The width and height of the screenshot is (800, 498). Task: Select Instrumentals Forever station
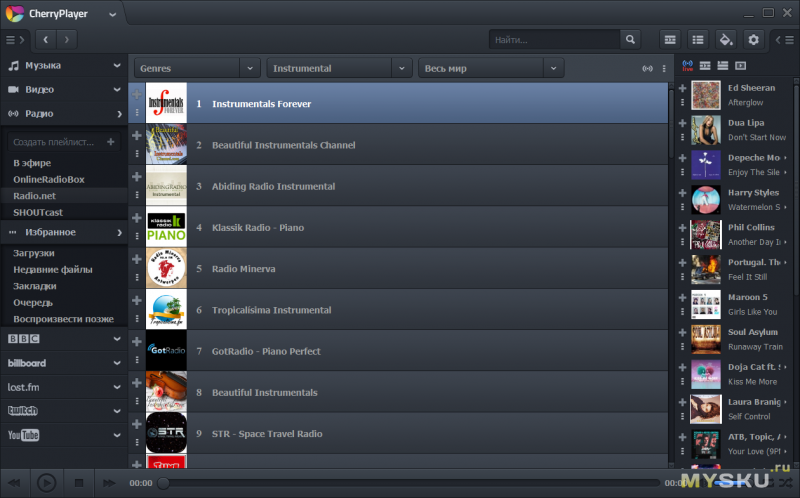click(398, 104)
